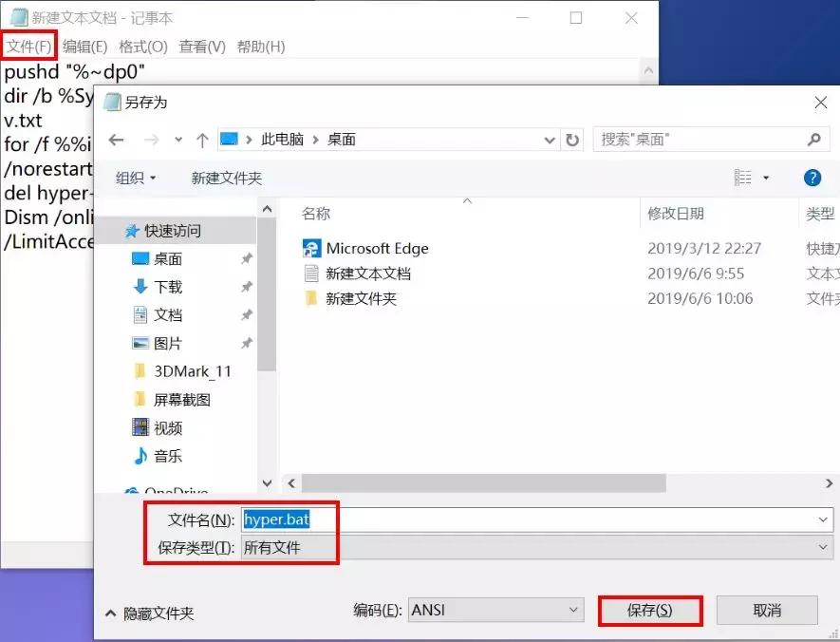Click the 保存(S) button
Screen dimensions: 840x642
pos(649,611)
